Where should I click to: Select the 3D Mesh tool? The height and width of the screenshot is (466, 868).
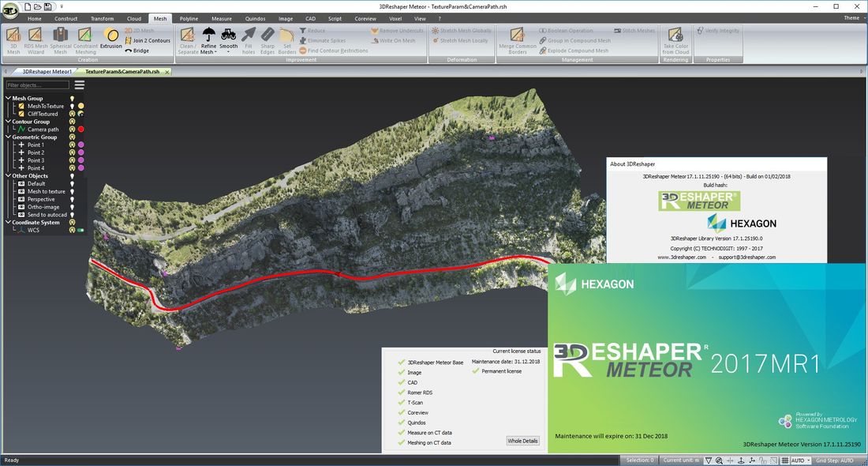[x=13, y=40]
